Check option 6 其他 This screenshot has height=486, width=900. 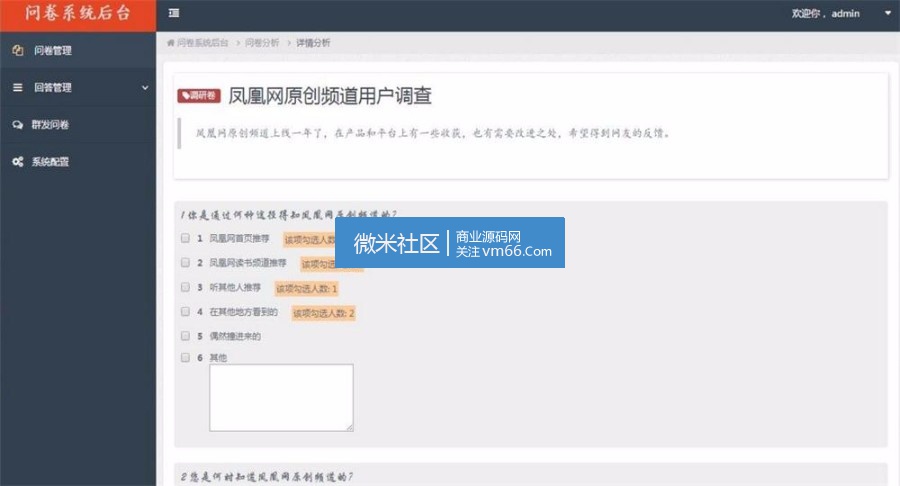coord(185,357)
